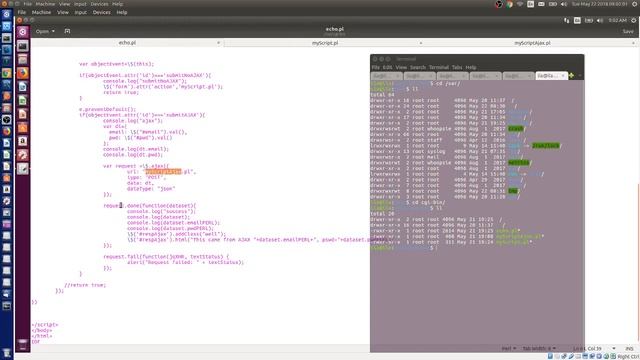Open guest En keyboard layout indicator
The width and height of the screenshot is (640, 360).
[577, 20]
